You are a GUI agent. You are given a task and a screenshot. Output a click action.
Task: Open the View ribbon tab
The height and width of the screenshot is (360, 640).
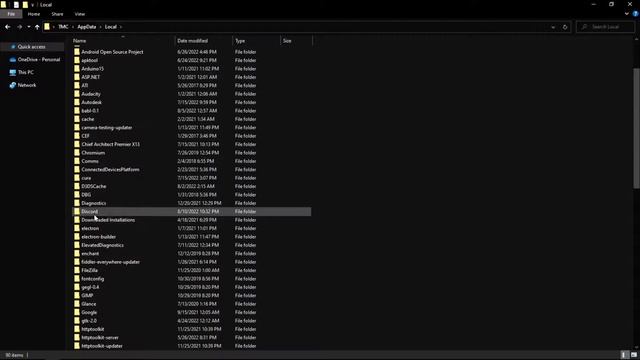[80, 14]
